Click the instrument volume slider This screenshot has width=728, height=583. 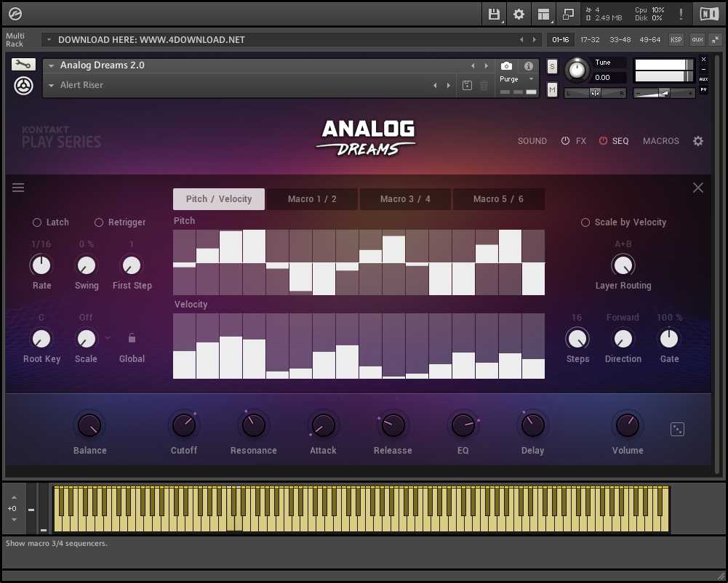coord(664,93)
